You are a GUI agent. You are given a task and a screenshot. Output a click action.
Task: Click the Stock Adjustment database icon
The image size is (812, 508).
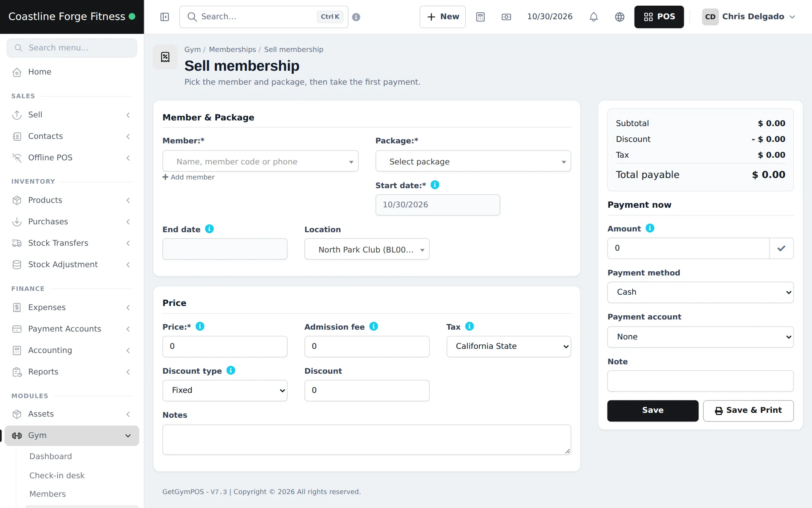(17, 265)
